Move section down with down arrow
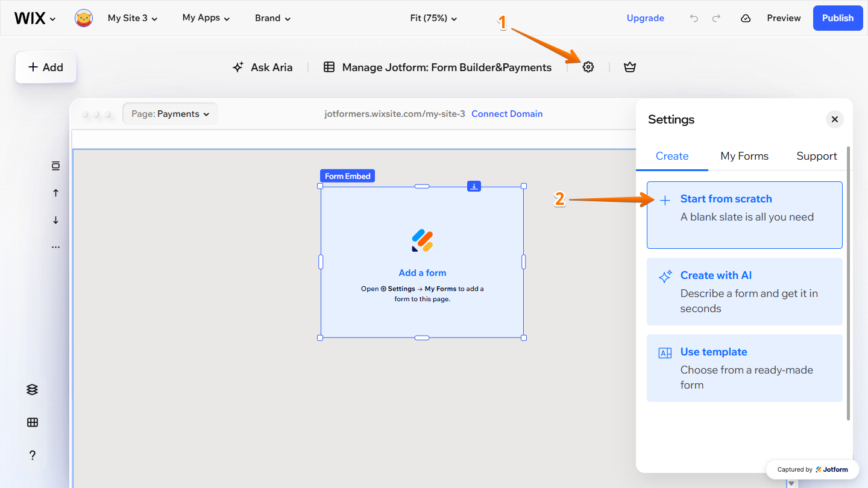This screenshot has height=488, width=868. click(x=55, y=220)
